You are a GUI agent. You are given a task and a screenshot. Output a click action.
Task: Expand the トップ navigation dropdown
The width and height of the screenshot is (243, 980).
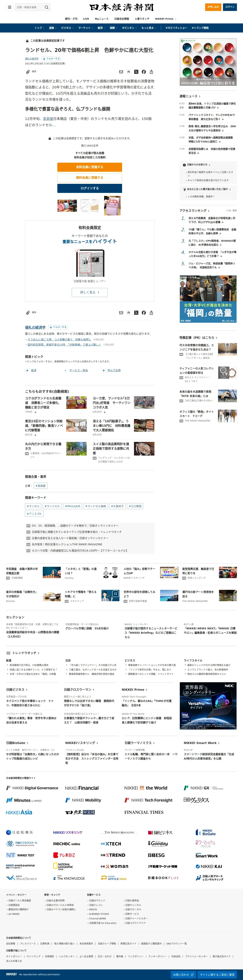pos(39,28)
